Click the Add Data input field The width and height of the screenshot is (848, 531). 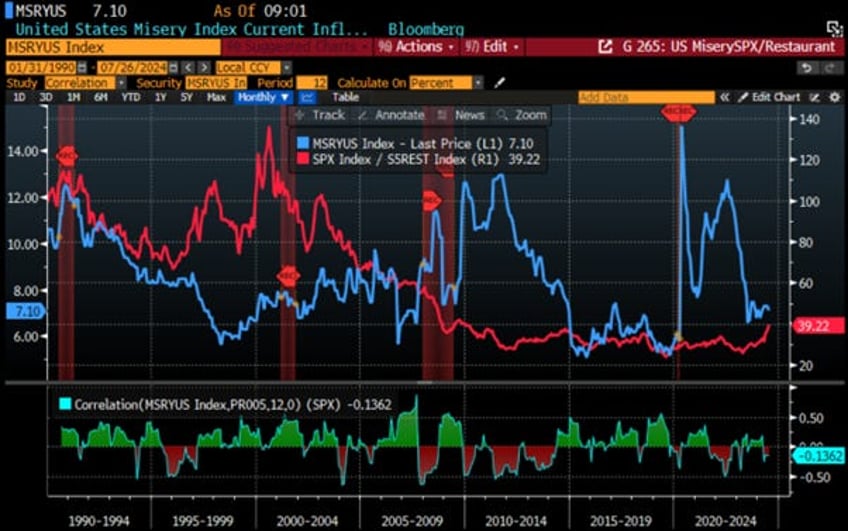[645, 97]
